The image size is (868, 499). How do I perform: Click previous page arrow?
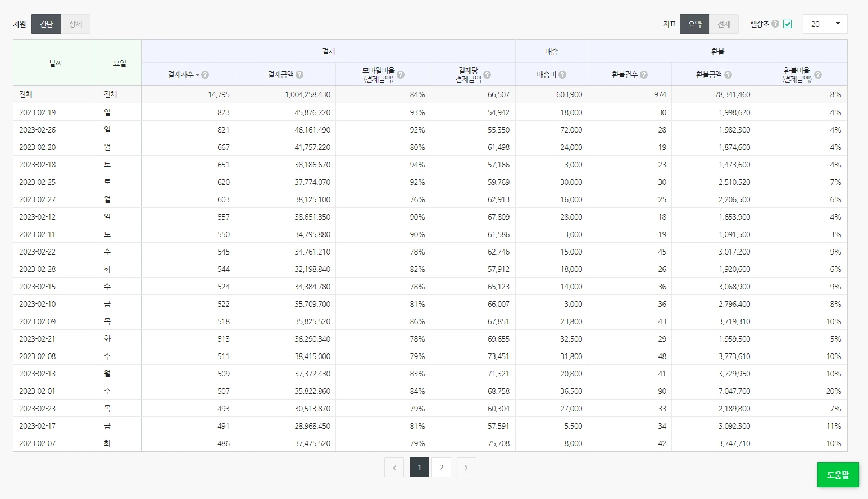click(394, 468)
